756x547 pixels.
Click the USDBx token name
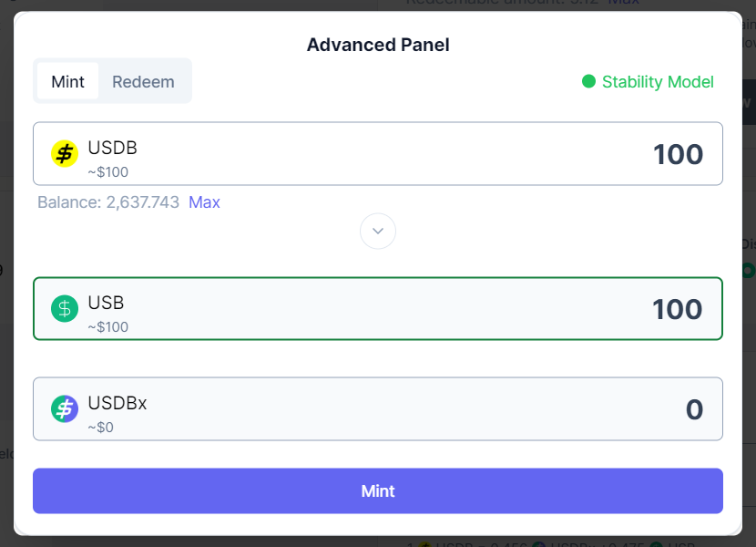click(x=117, y=403)
